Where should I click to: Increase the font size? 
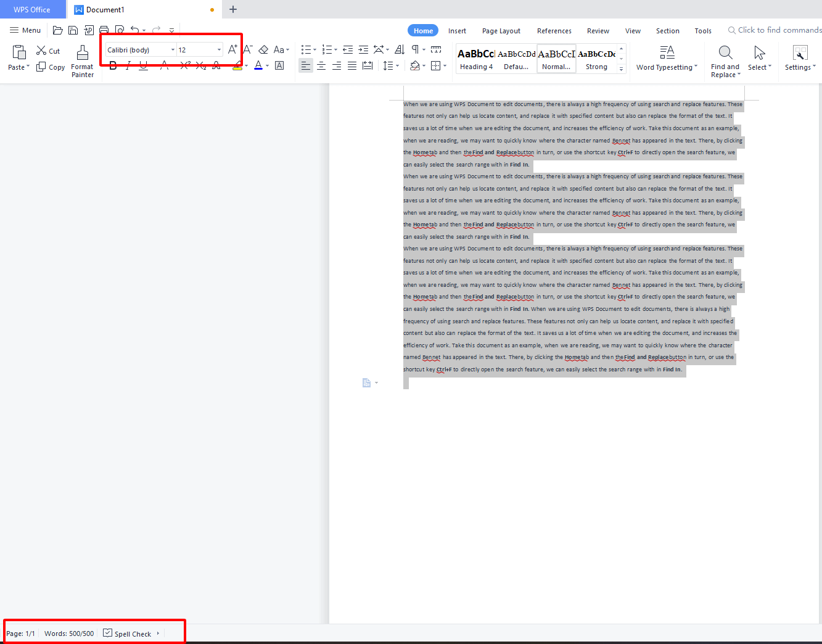232,49
